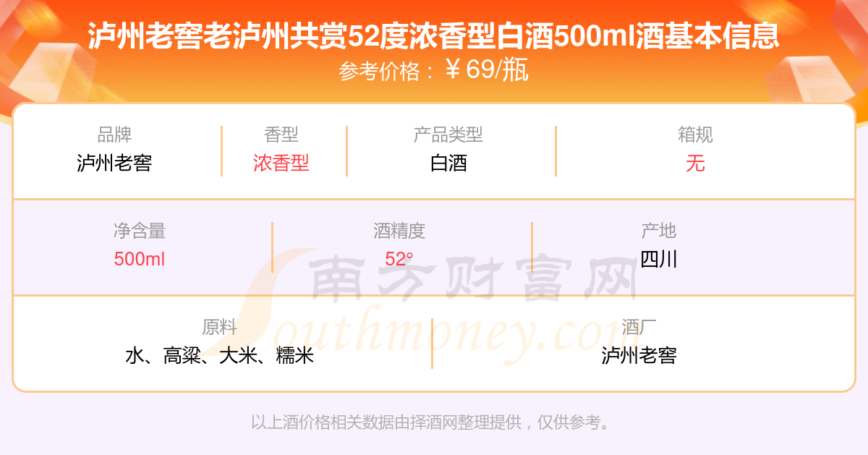Screen dimensions: 868x455
Task: Select the reference price ¥69/瓶 text
Action: point(487,70)
